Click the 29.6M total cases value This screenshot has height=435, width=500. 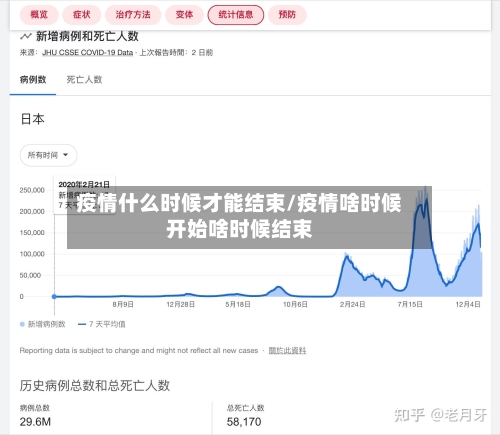pyautogui.click(x=35, y=422)
